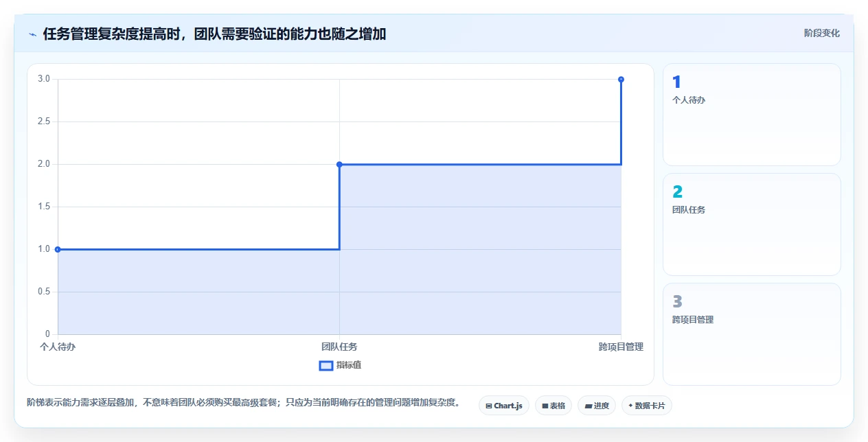
Task: Click the 2.5 y-axis value
Action: pos(44,121)
